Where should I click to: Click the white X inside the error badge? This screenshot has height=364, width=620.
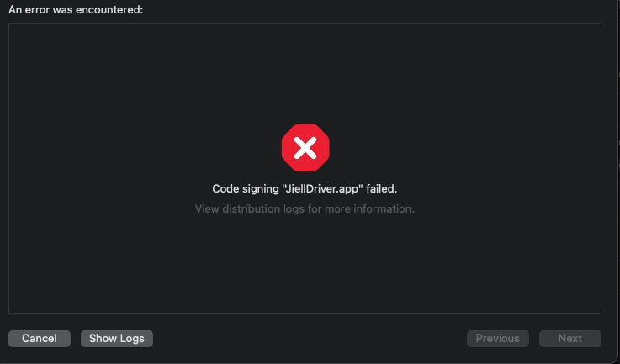click(x=305, y=149)
